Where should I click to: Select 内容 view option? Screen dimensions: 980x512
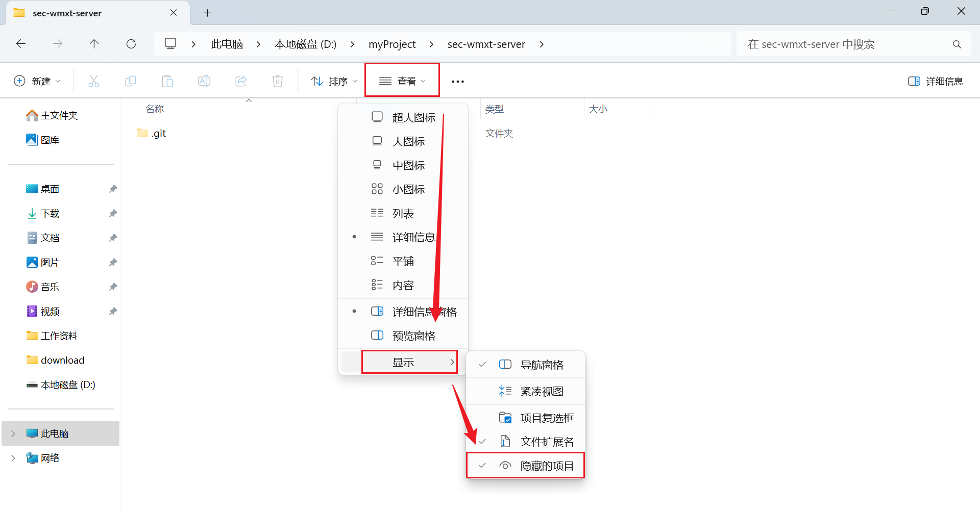pos(403,285)
